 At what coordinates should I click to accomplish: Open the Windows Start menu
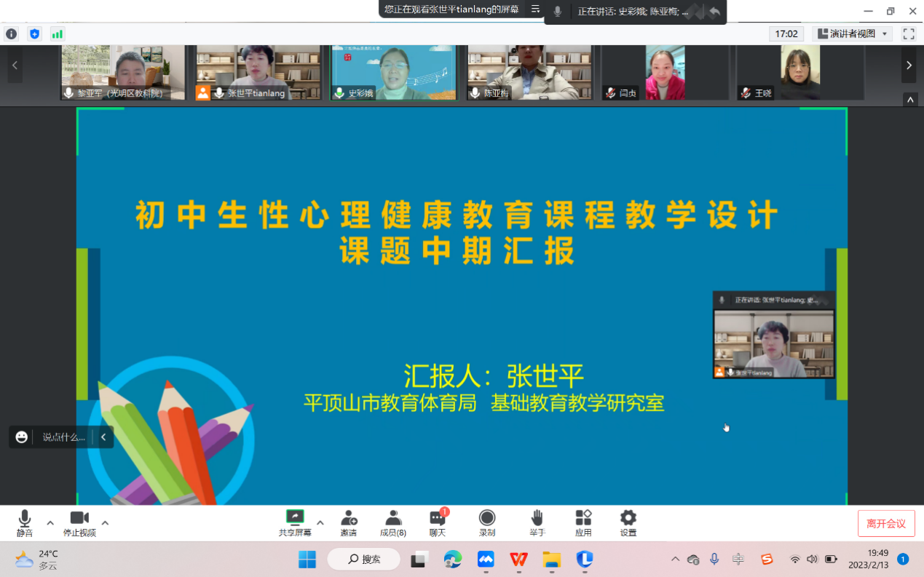click(x=307, y=560)
